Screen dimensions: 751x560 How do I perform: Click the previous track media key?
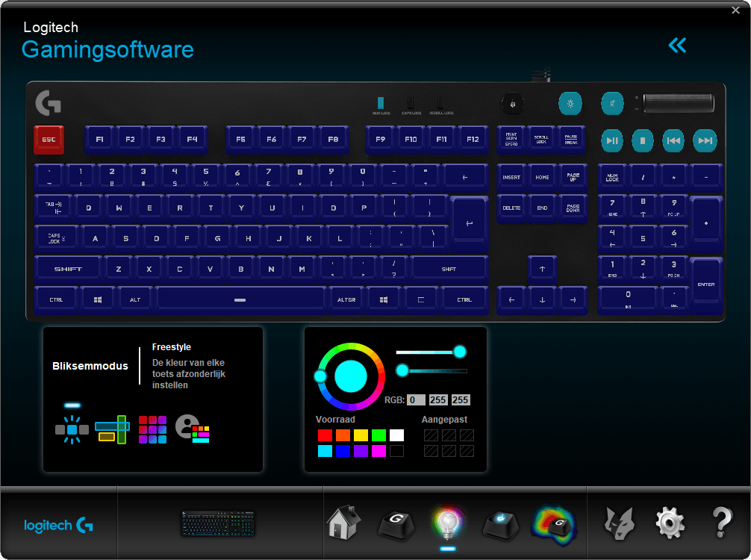(673, 141)
